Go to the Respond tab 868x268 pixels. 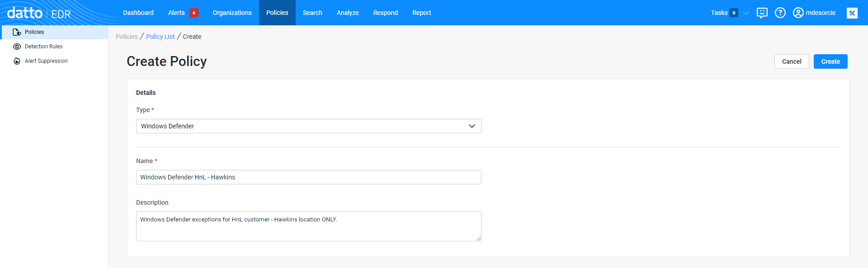pos(386,13)
